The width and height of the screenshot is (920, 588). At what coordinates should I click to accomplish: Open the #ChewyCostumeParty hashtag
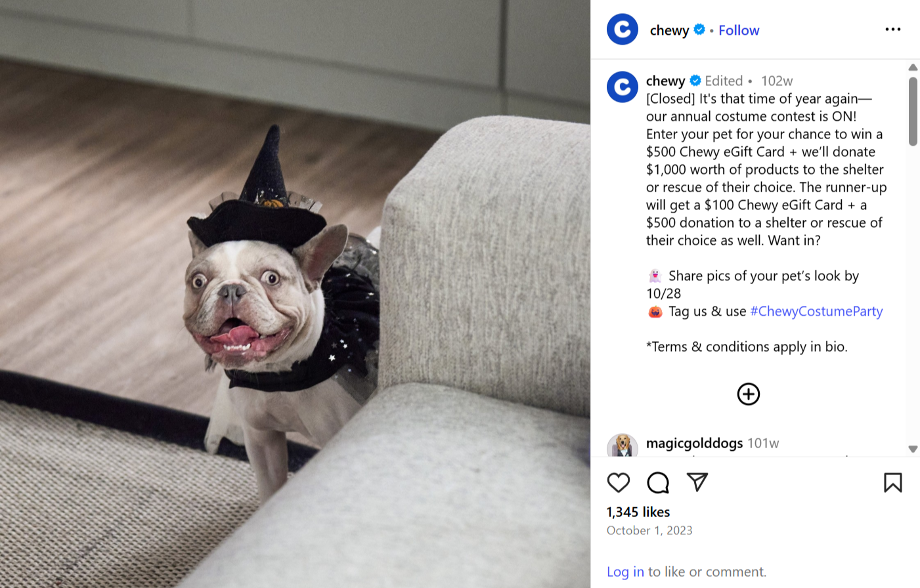816,311
